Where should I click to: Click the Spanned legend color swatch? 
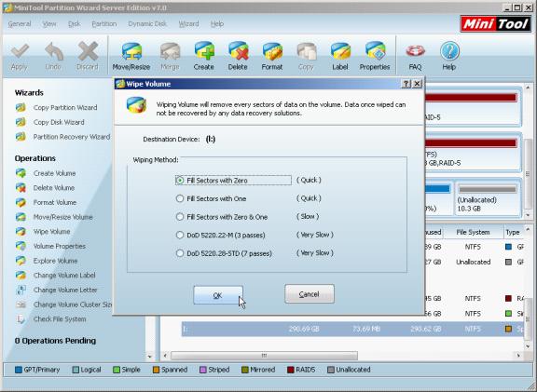pos(156,370)
